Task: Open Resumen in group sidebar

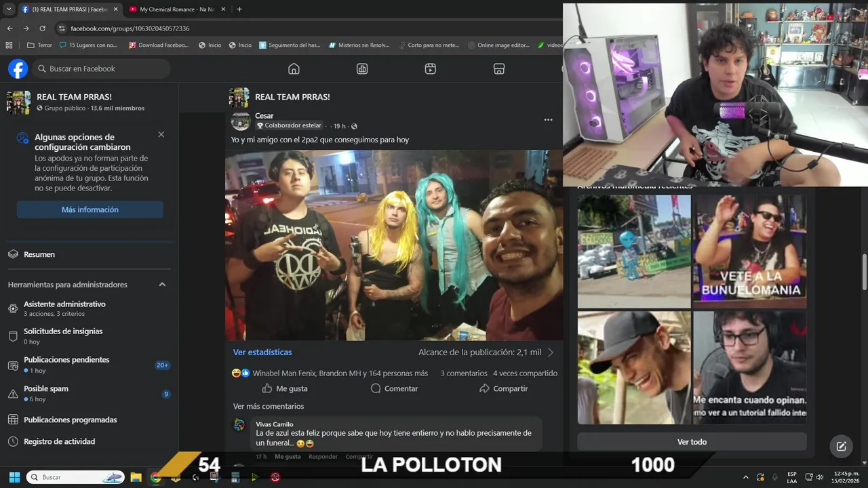Action: coord(90,254)
